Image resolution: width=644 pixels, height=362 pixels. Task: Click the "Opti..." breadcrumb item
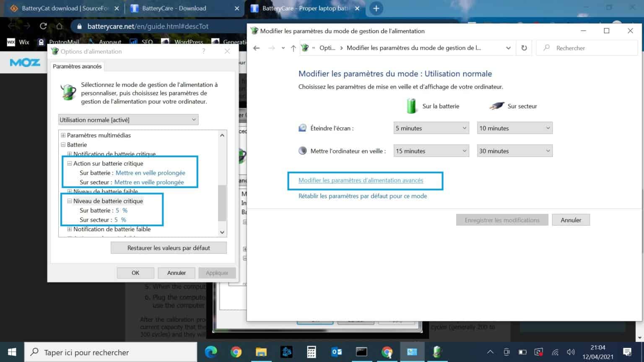(x=327, y=48)
